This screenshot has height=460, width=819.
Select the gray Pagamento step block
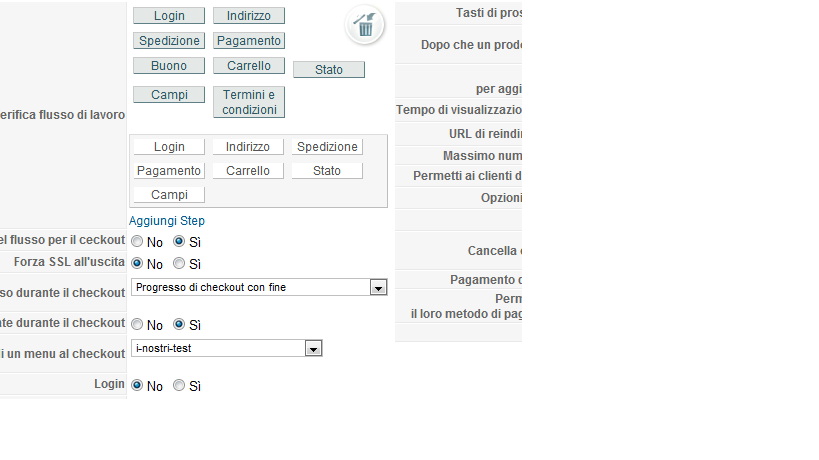pos(249,41)
